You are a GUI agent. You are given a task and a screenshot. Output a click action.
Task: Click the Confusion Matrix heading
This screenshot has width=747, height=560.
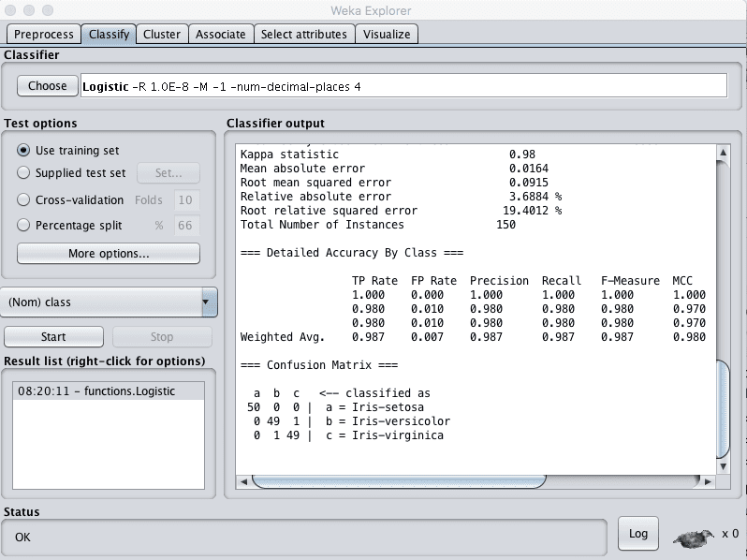point(318,365)
